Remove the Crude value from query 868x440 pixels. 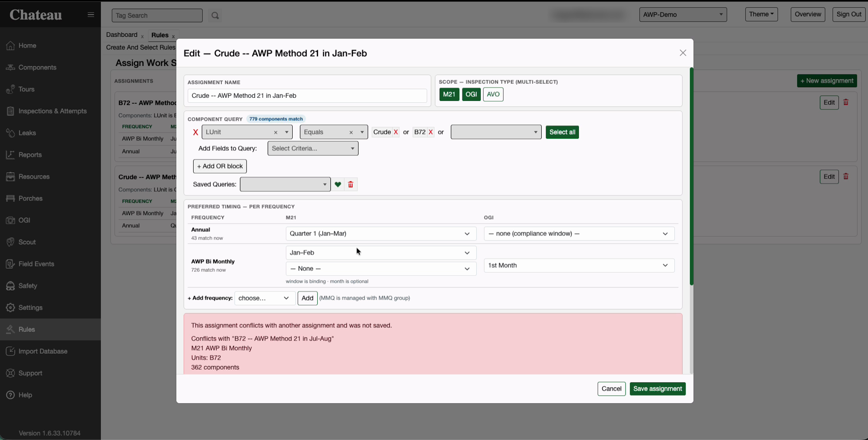pos(396,132)
